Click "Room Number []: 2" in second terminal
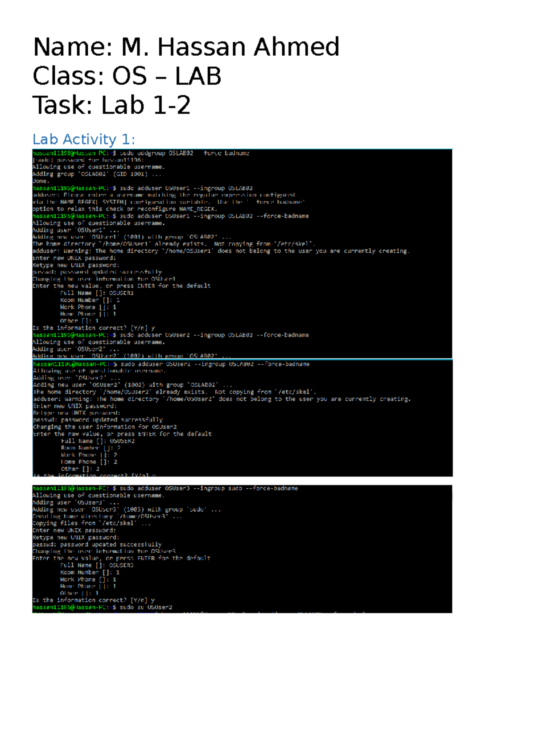The height and width of the screenshot is (756, 535). 91,448
